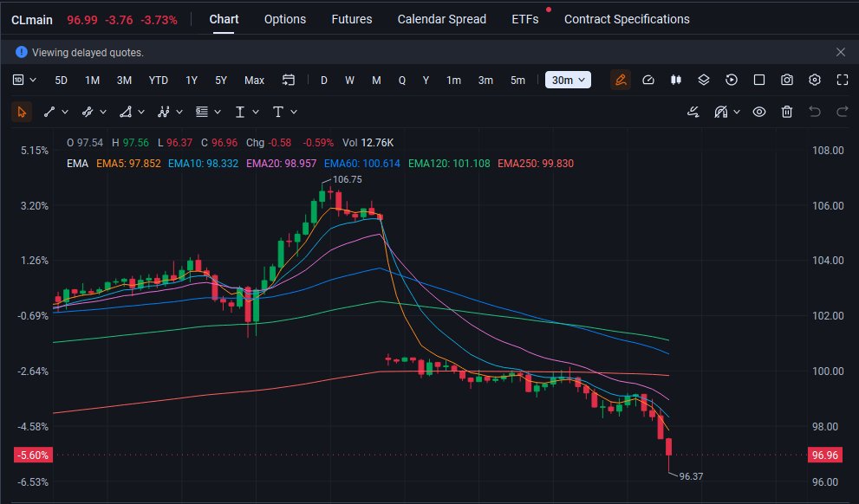
Task: Select the Calendar Spread tab
Action: [441, 19]
